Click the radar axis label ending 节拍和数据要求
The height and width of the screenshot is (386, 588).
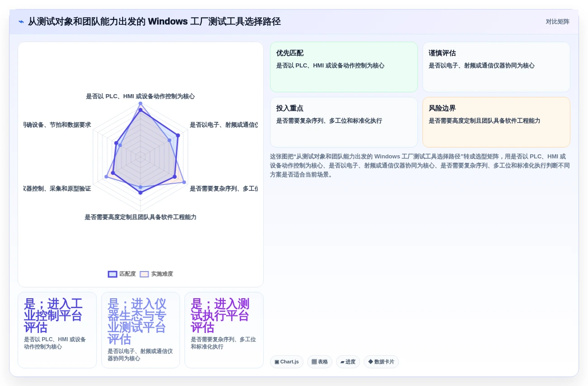(57, 125)
